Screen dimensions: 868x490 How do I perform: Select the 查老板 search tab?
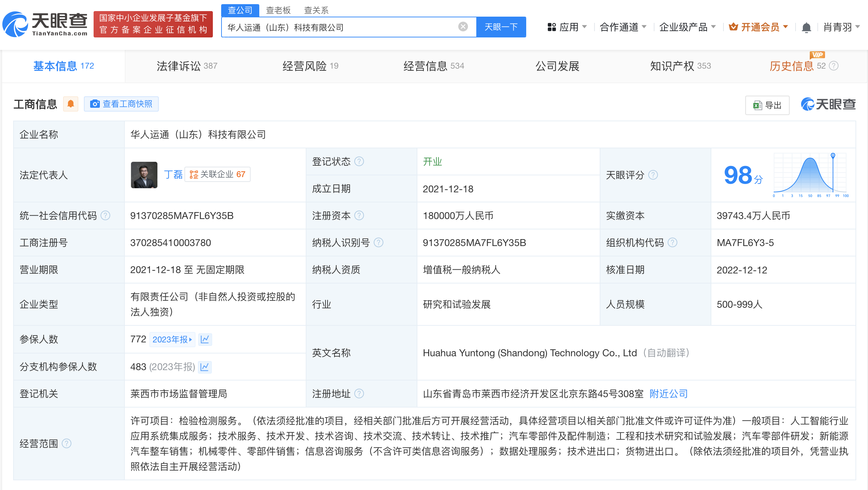point(278,10)
